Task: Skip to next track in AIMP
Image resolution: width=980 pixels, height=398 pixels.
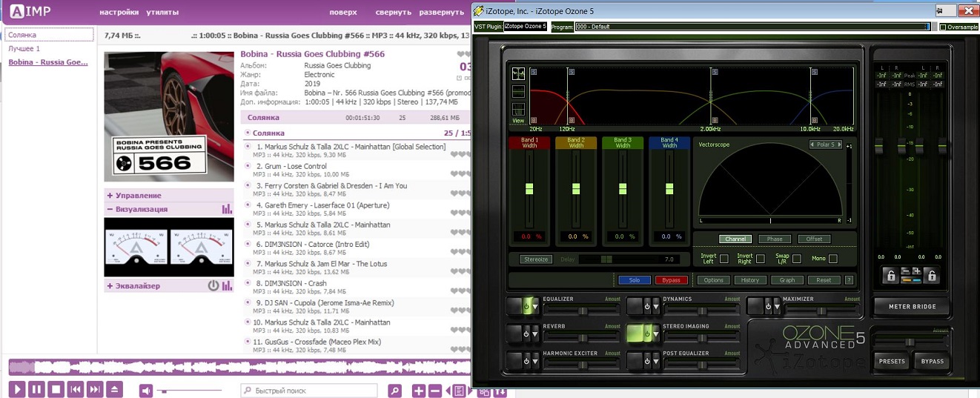Action: tap(94, 390)
